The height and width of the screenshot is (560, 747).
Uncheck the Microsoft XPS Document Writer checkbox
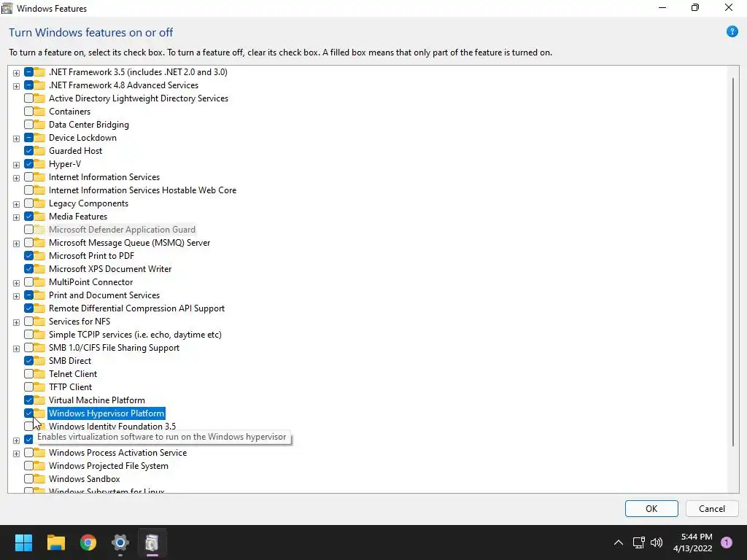[28, 269]
